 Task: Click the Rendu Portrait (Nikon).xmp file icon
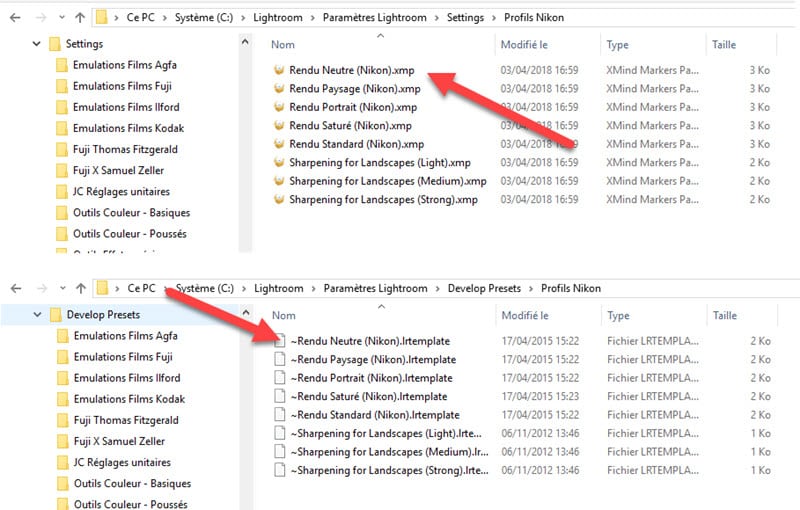(x=279, y=107)
